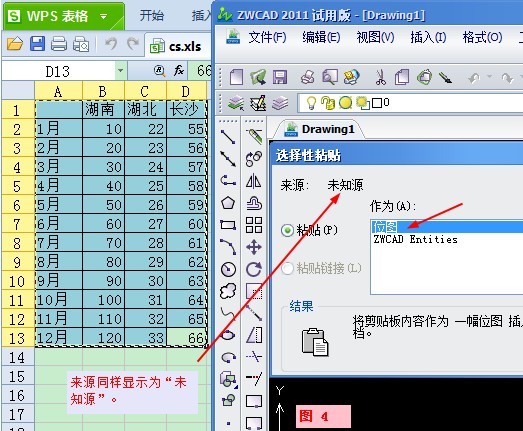Screen dimensions: 523x431
Task: Save the WPS spreadsheet with floppy icon
Action: [37, 44]
